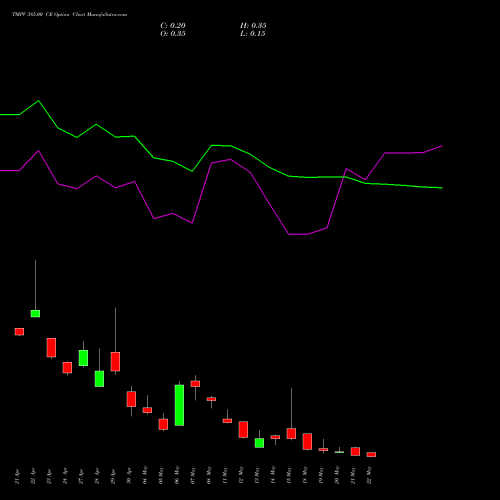This screenshot has height=500, width=500.
Task: Select the close value 'C: 0.20'
Action: tap(173, 26)
